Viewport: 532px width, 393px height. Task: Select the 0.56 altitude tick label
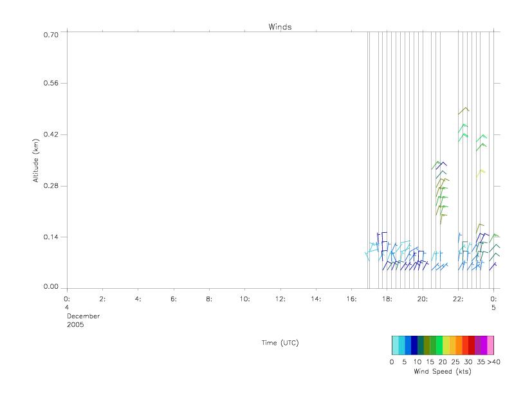[51, 83]
